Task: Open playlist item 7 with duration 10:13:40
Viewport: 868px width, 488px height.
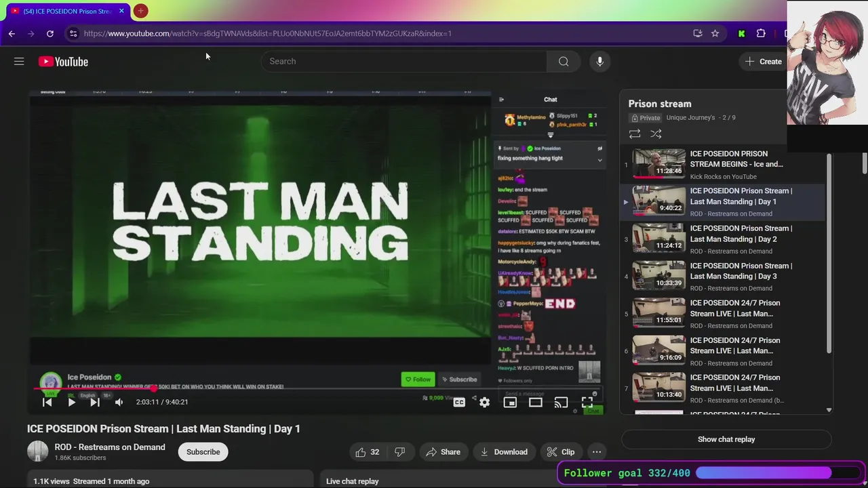Action: pyautogui.click(x=724, y=388)
